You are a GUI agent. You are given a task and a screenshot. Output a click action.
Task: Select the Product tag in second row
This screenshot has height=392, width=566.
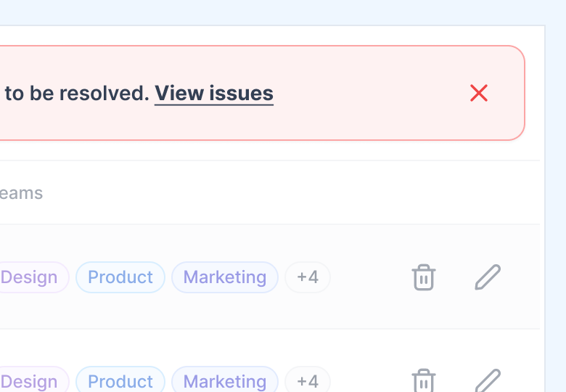pos(120,380)
